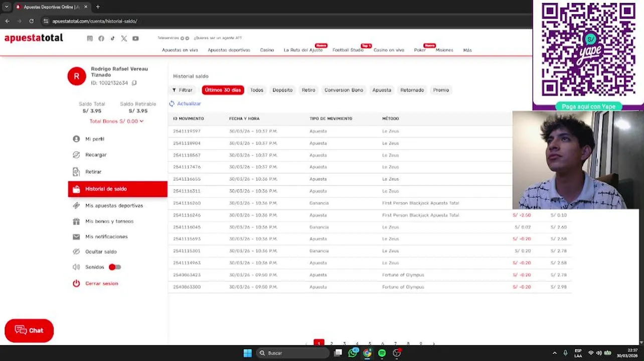The width and height of the screenshot is (644, 361).
Task: Open Apuestas deportivas in the top navigation
Action: click(229, 50)
